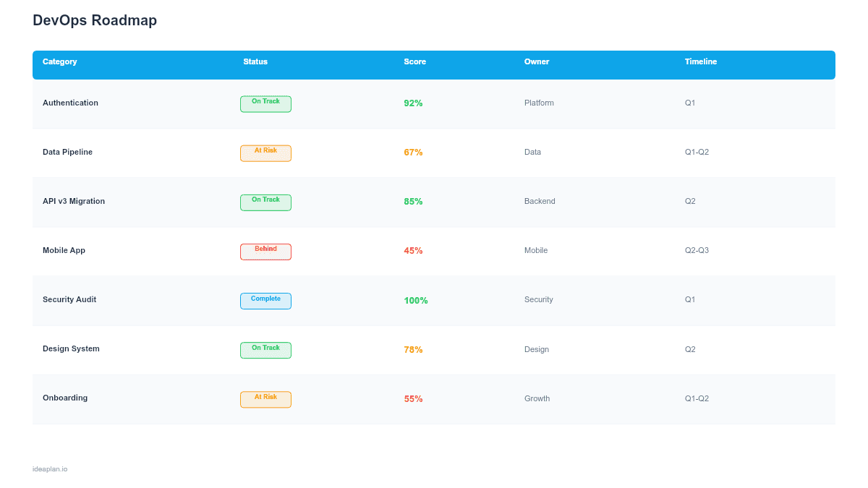Click the Behind badge for Mobile App
Image resolution: width=868 pixels, height=488 pixels.
click(265, 252)
